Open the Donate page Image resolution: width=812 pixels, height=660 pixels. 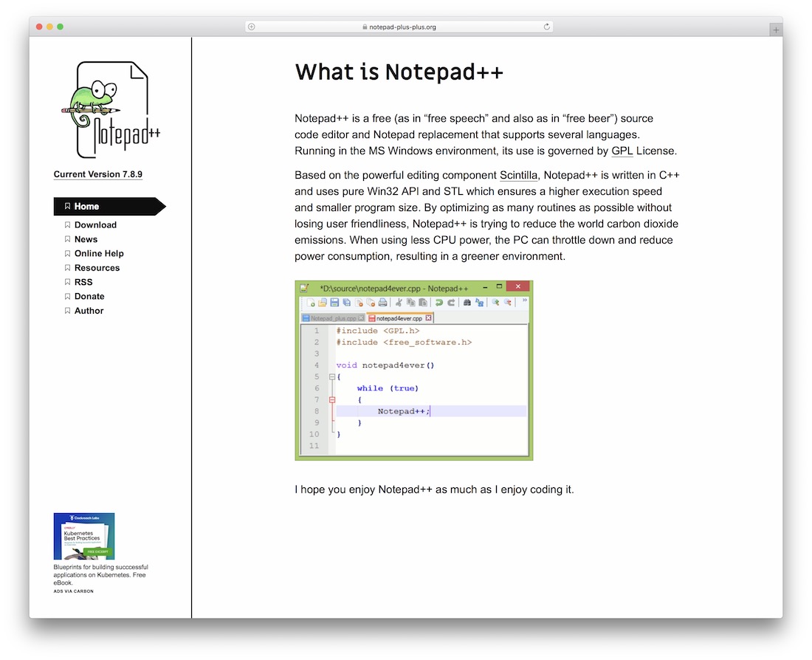click(x=89, y=296)
